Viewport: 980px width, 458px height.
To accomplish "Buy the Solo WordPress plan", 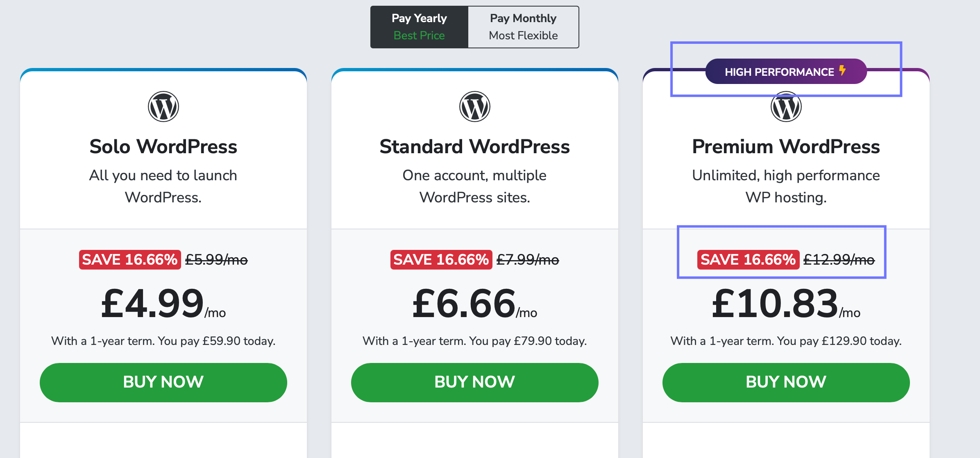I will pyautogui.click(x=163, y=382).
